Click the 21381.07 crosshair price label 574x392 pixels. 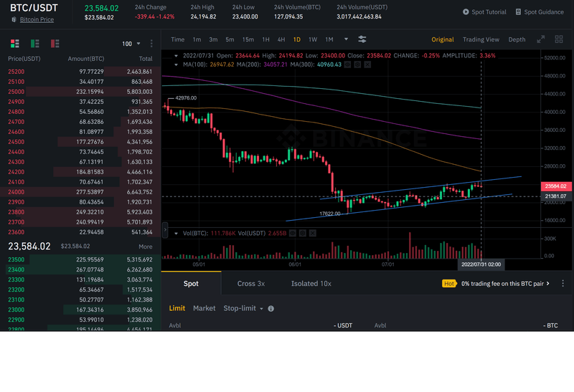555,196
